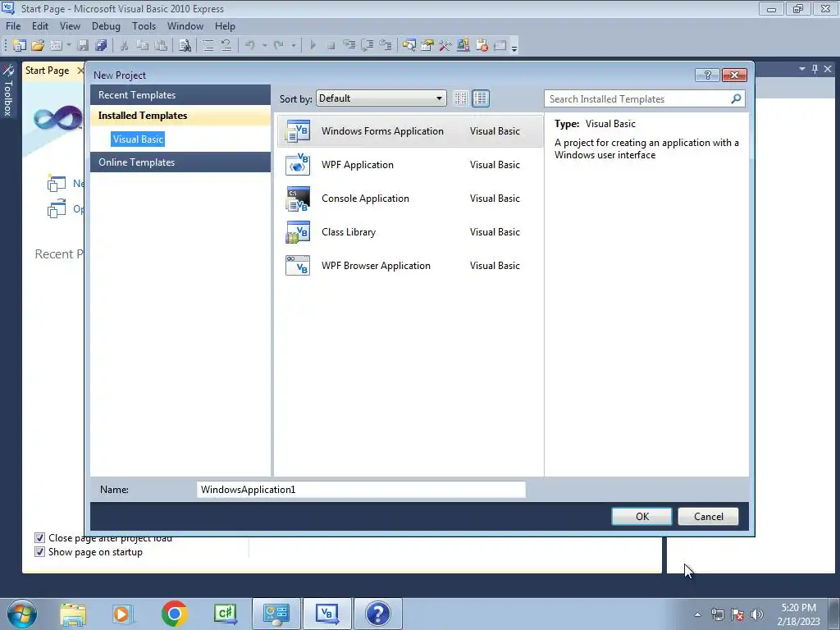The height and width of the screenshot is (630, 840).
Task: Click the Add New Item toolbar icon
Action: coord(56,46)
